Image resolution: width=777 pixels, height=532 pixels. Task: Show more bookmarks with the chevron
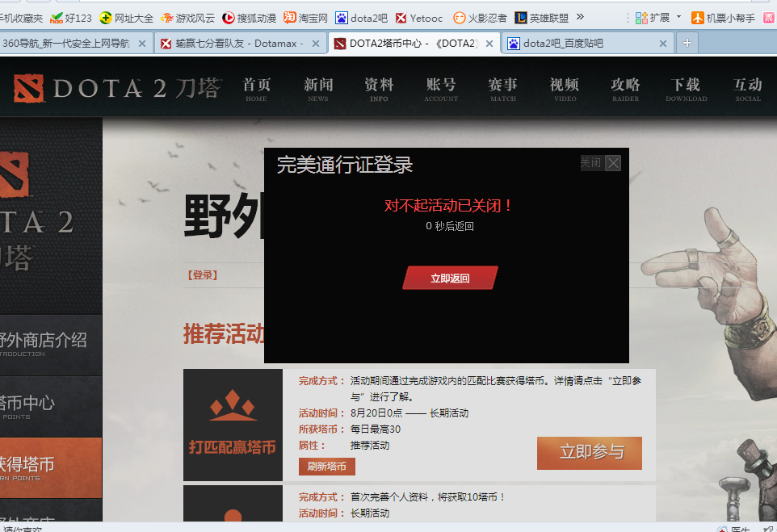pyautogui.click(x=580, y=17)
